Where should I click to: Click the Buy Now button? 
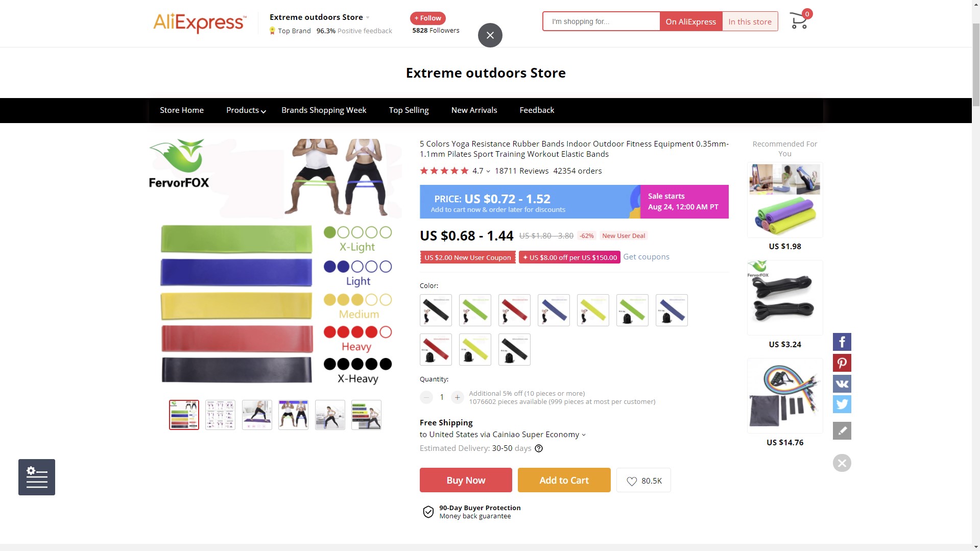466,480
